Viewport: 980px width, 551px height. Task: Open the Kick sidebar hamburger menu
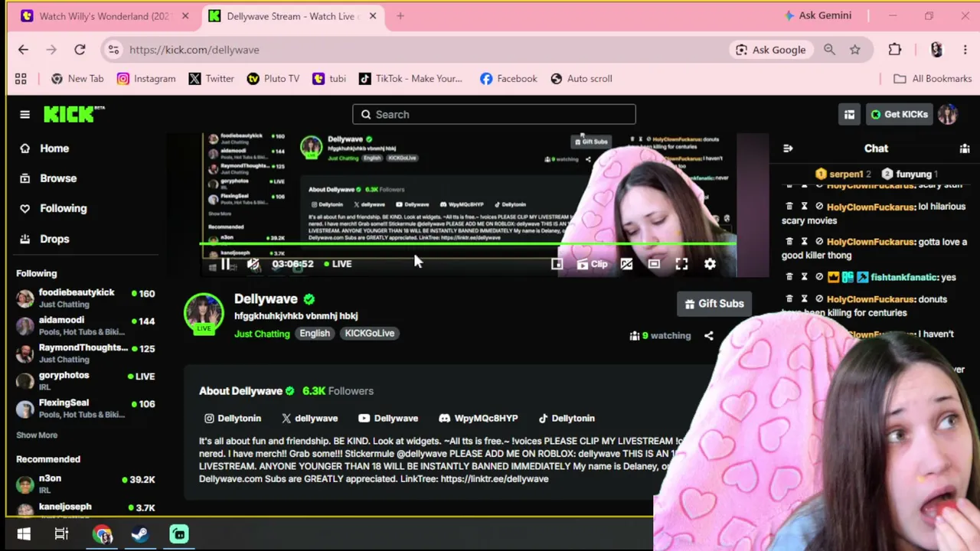click(x=24, y=115)
